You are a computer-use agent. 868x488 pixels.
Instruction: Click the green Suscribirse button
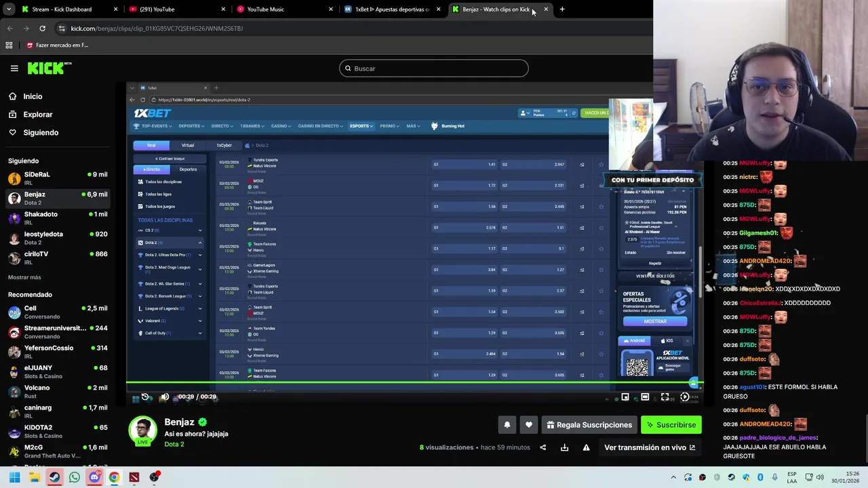(x=671, y=425)
